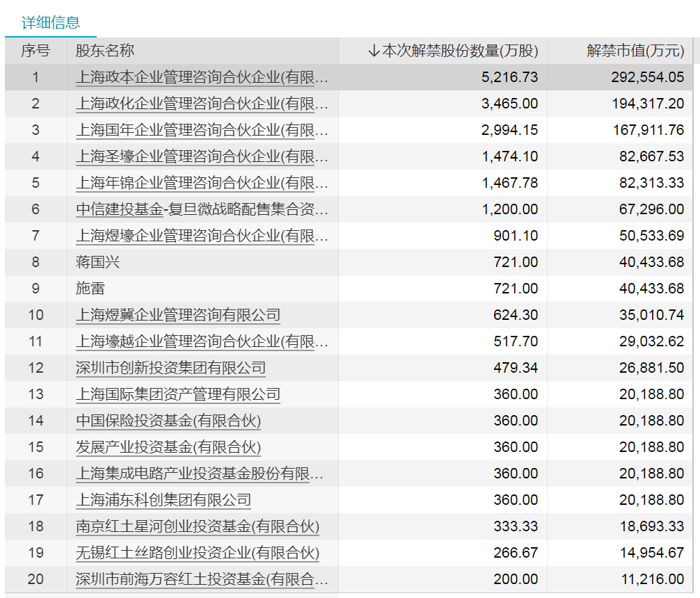Select share quantity 1,474.10
The width and height of the screenshot is (700, 598).
[x=510, y=156]
